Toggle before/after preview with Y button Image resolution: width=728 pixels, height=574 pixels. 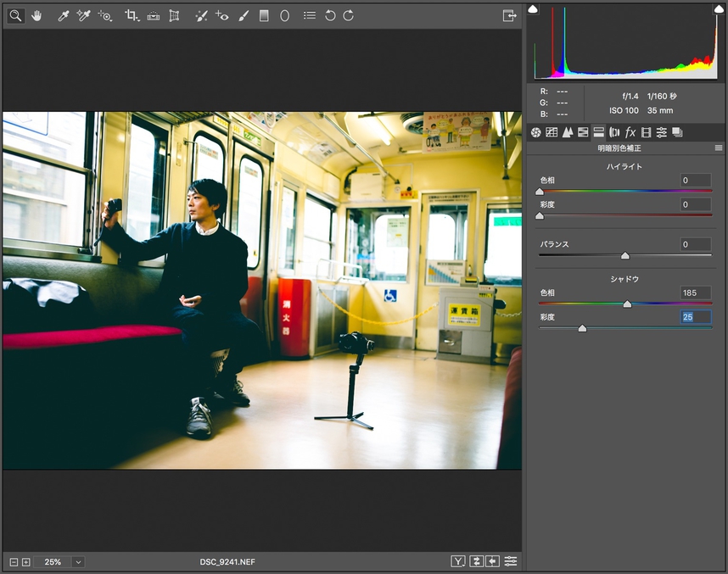tap(459, 561)
